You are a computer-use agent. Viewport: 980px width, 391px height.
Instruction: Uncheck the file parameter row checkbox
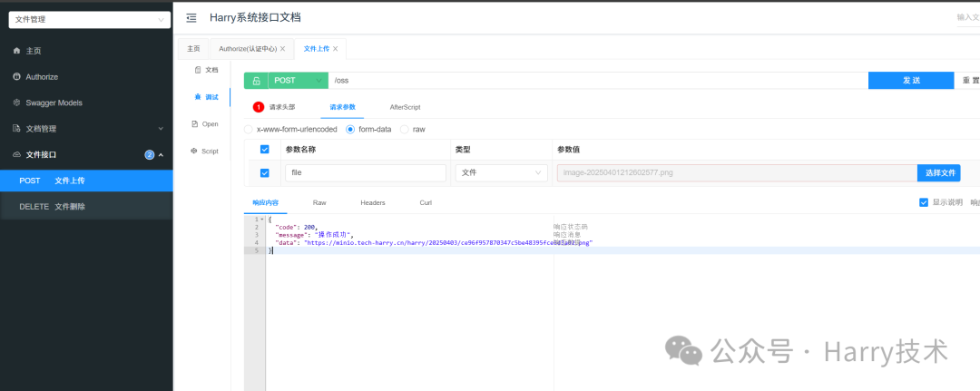tap(264, 173)
